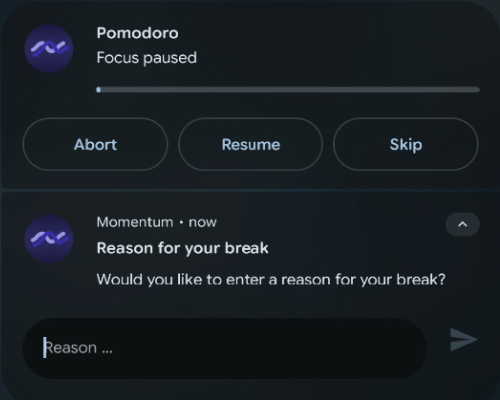This screenshot has height=400, width=500.
Task: Send the break reason with arrow icon
Action: pos(463,340)
